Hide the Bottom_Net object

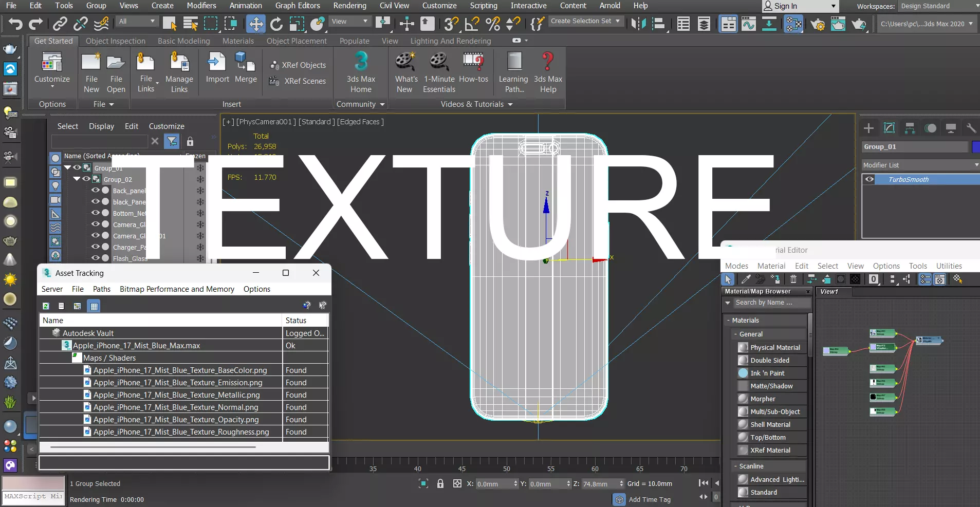click(x=96, y=213)
